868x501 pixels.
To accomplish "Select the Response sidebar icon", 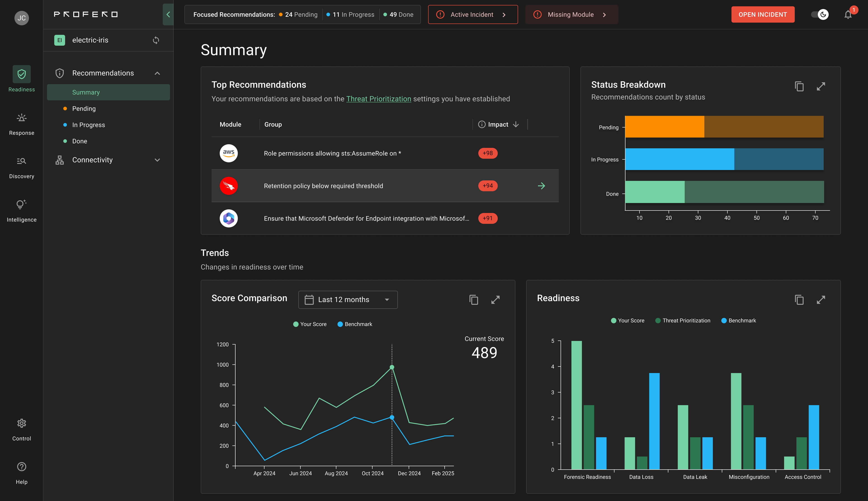I will pos(21,123).
